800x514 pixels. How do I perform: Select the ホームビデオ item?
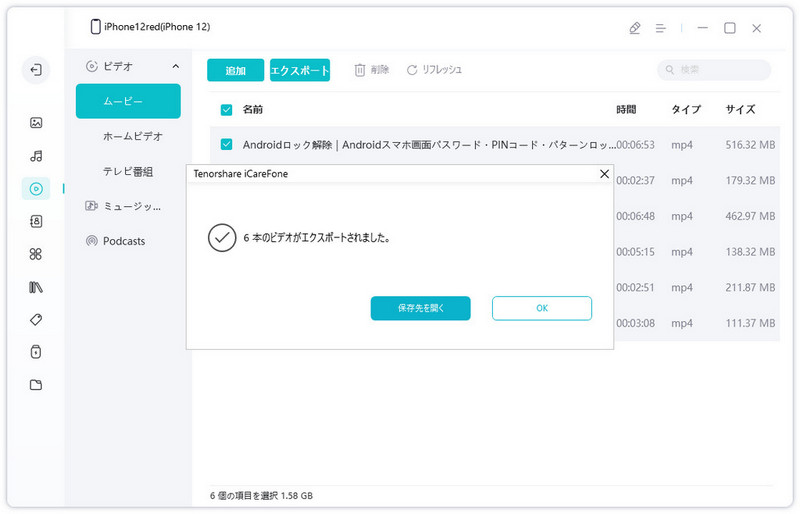click(133, 136)
